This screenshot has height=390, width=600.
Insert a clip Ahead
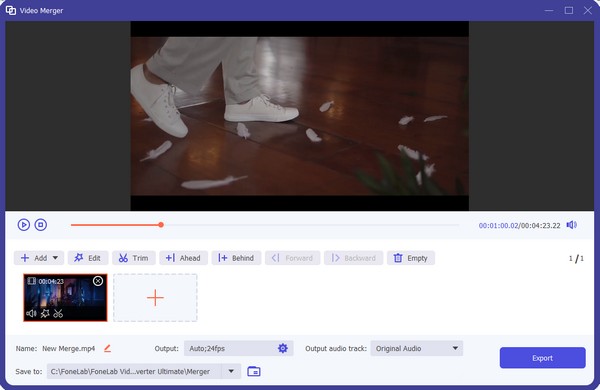tap(183, 258)
